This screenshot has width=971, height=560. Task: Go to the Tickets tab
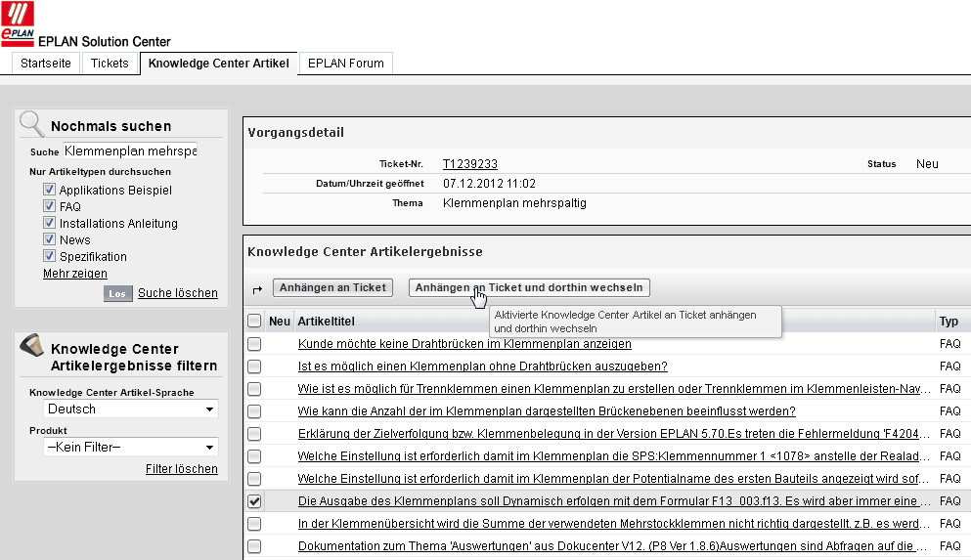110,64
